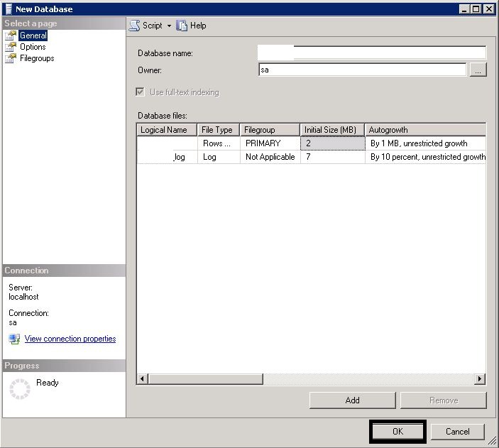Image resolution: width=499 pixels, height=448 pixels.
Task: Open the Script dropdown arrow
Action: (x=169, y=26)
